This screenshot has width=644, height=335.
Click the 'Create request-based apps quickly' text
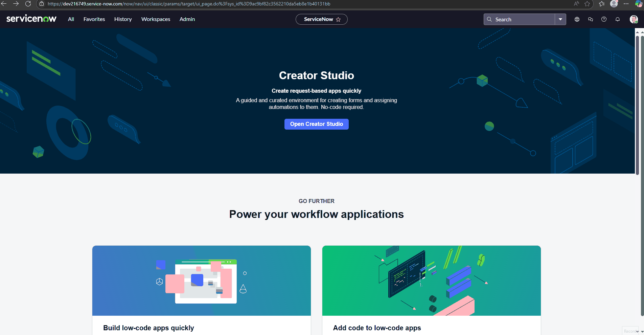coord(317,91)
